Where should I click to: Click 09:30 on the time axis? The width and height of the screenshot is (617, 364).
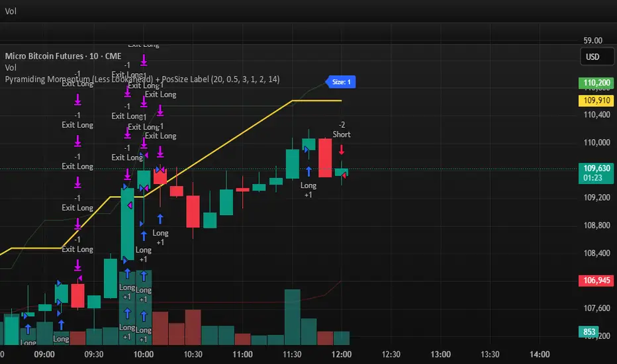pyautogui.click(x=94, y=355)
